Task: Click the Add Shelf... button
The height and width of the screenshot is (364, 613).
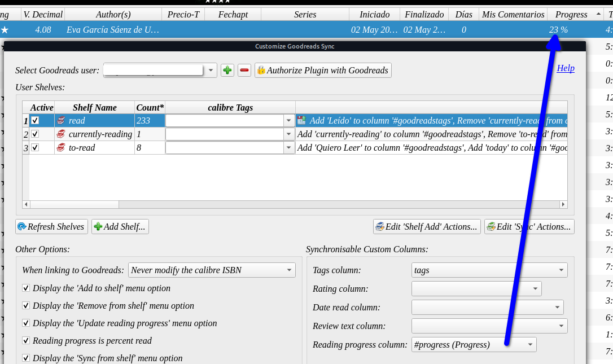Action: 120,227
